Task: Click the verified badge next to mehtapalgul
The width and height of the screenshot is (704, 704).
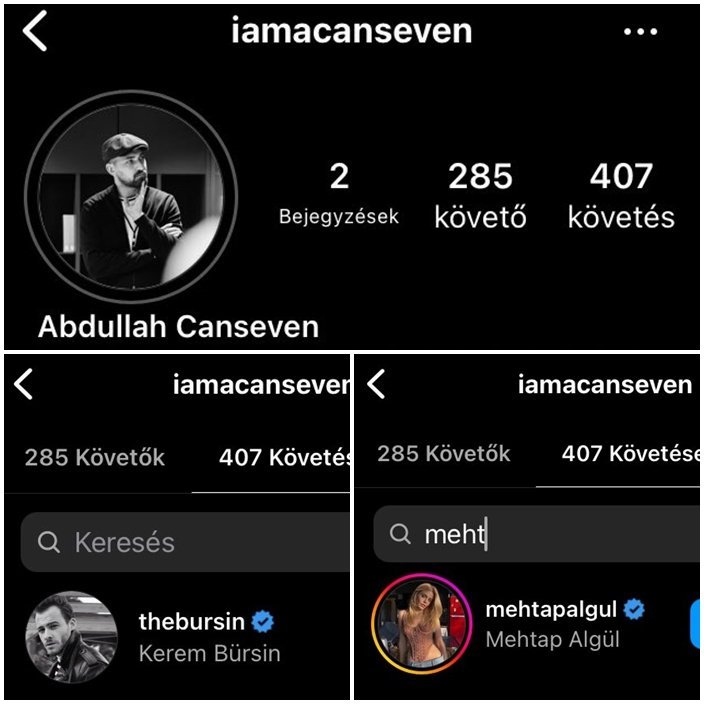Action: [634, 609]
